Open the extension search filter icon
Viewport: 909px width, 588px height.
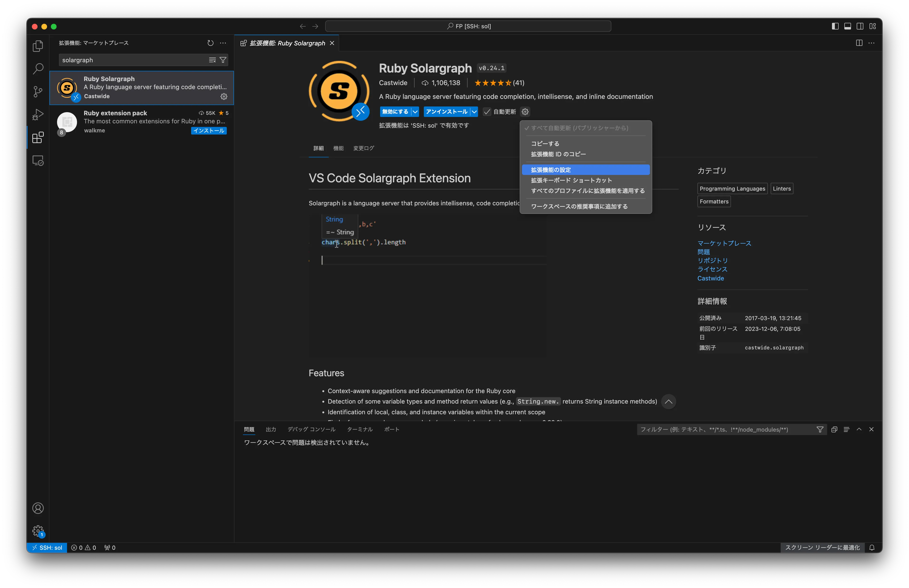pos(223,60)
